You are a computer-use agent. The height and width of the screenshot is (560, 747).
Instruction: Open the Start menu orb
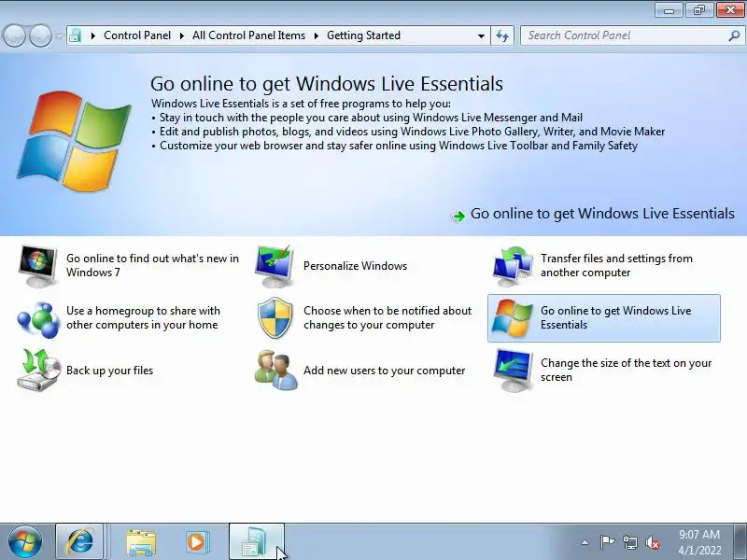click(x=25, y=541)
